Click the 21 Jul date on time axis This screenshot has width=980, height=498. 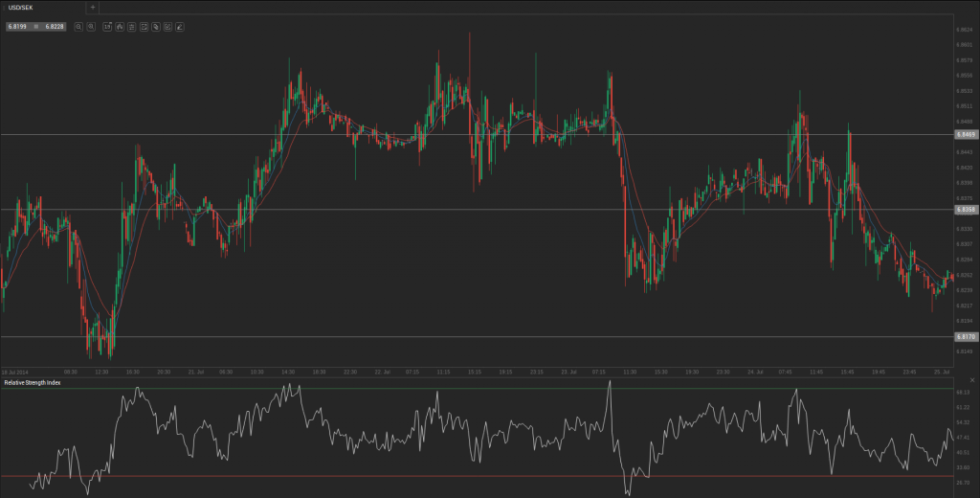pos(196,372)
